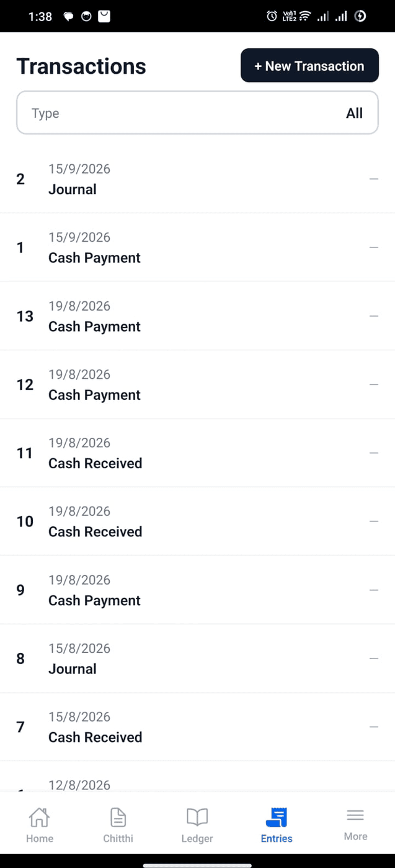Select Cash Payment entry number 13
Screen dimensions: 395x868
click(197, 316)
